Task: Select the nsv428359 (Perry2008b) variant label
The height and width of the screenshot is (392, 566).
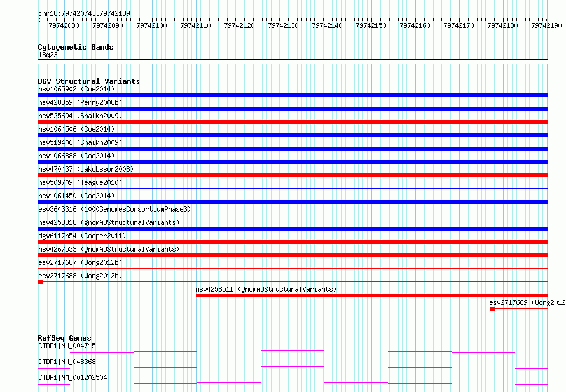Action: (80, 102)
